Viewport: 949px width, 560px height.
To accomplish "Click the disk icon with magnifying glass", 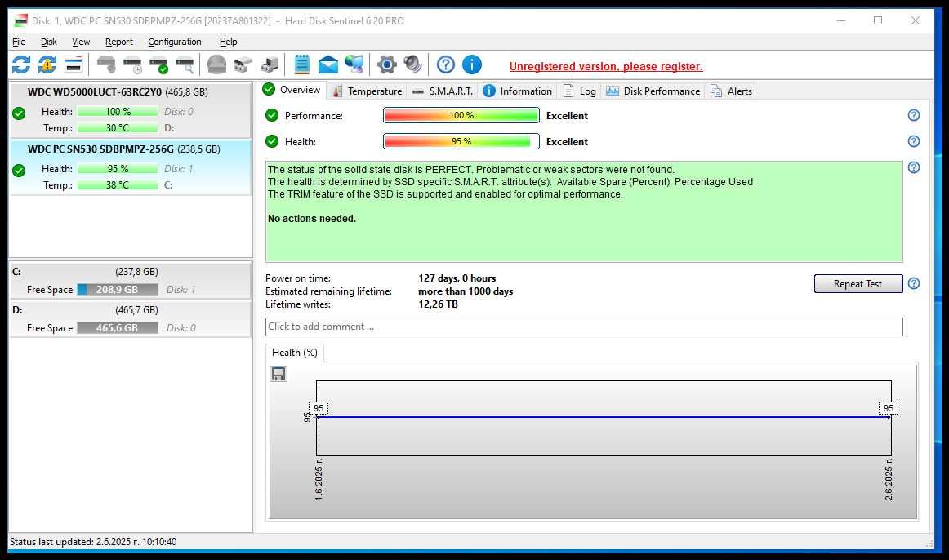I will (x=185, y=64).
